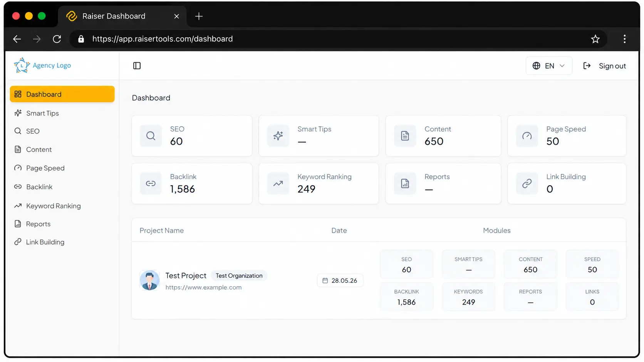This screenshot has width=644, height=362.
Task: Click the 28.05.26 date badge
Action: 340,280
